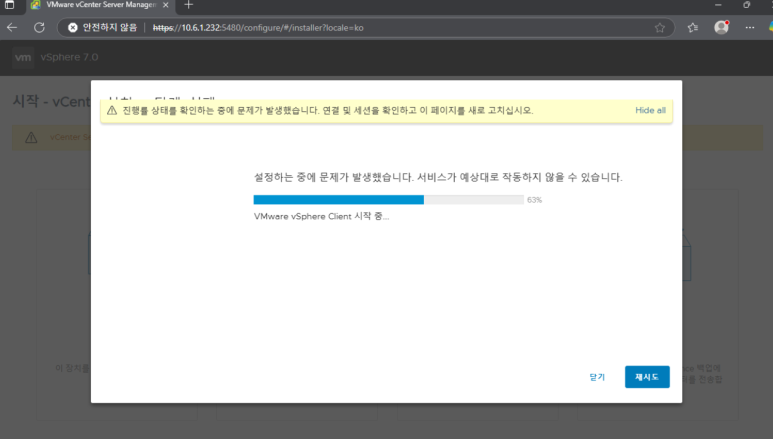773x439 pixels.
Task: Click Hide all in alert banner
Action: coord(650,110)
